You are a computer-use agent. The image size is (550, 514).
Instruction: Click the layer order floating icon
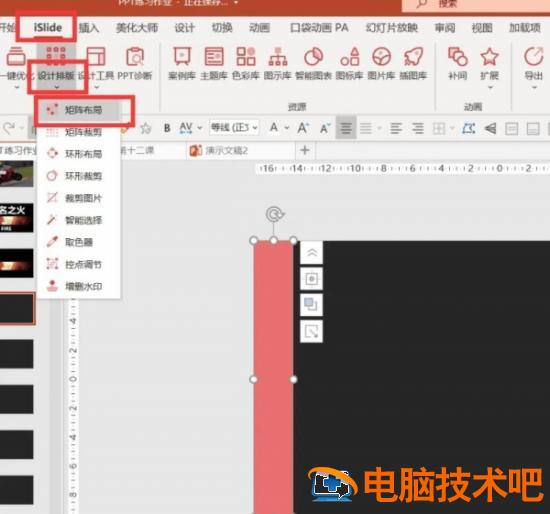tap(311, 305)
